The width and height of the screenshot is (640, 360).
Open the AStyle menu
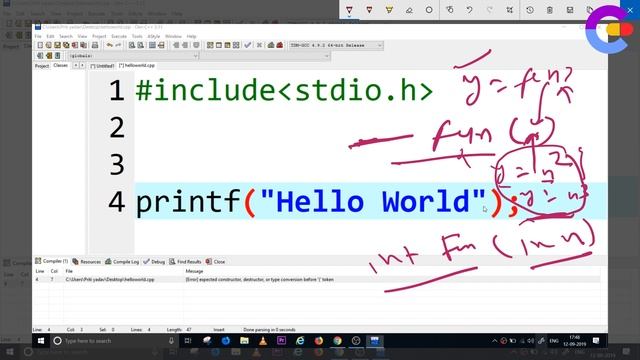(x=153, y=36)
